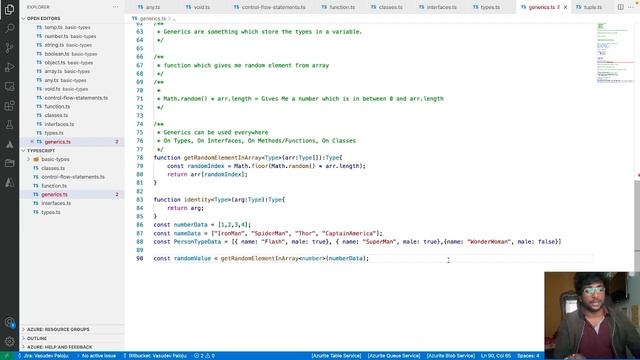Click the Jira Vasudev Paloju status item
This screenshot has height=360, width=640.
(43, 356)
